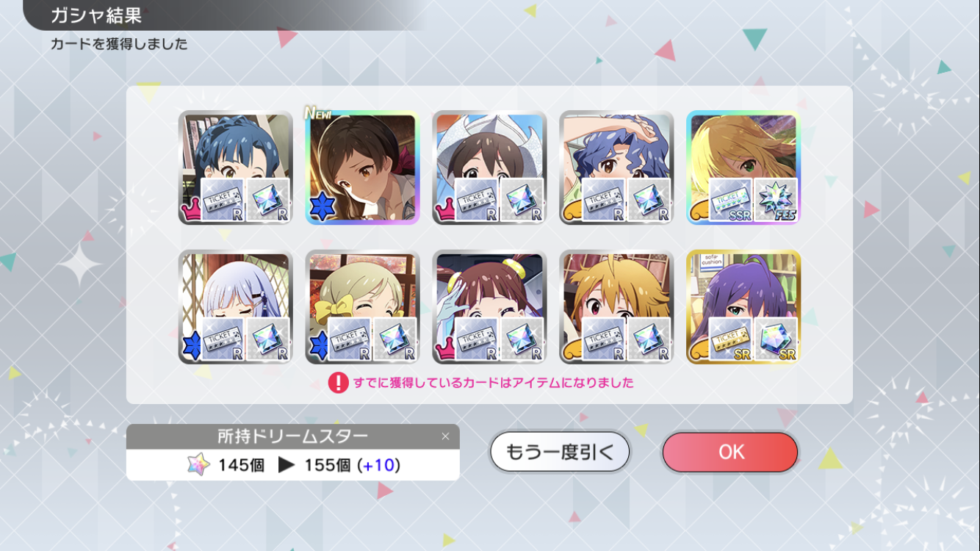Select the yellow ribbon girl card
980x551 pixels.
[363, 307]
